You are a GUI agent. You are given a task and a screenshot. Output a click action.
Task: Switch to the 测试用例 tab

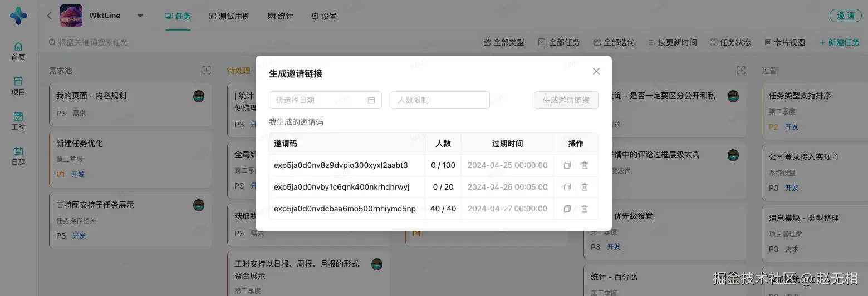click(229, 16)
